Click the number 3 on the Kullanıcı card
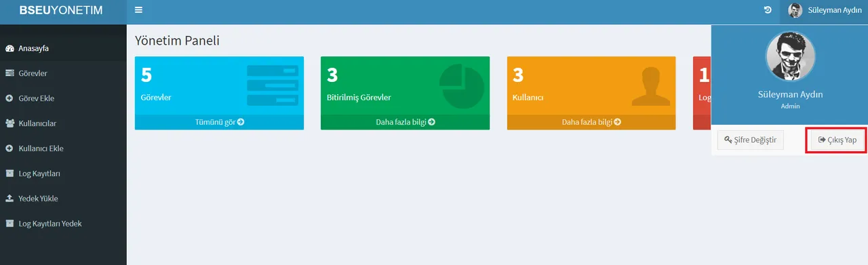This screenshot has width=868, height=265. pos(518,75)
